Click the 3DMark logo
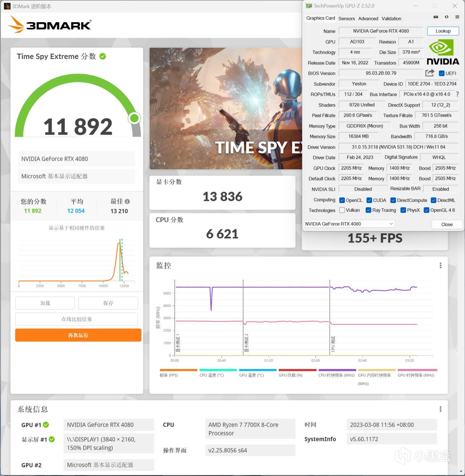 point(50,24)
